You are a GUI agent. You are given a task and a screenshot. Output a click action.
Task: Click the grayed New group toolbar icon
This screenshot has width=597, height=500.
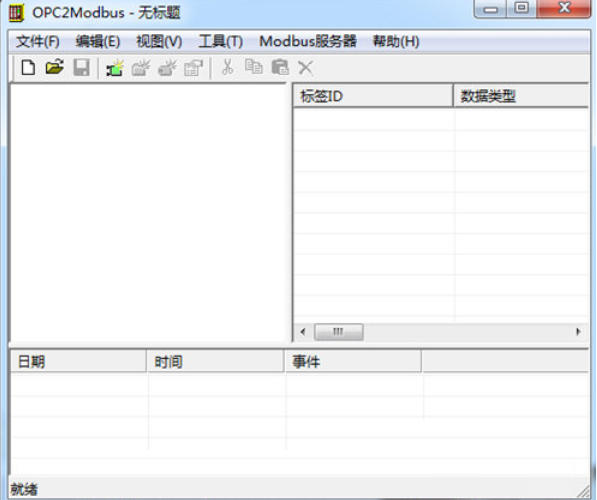point(140,68)
